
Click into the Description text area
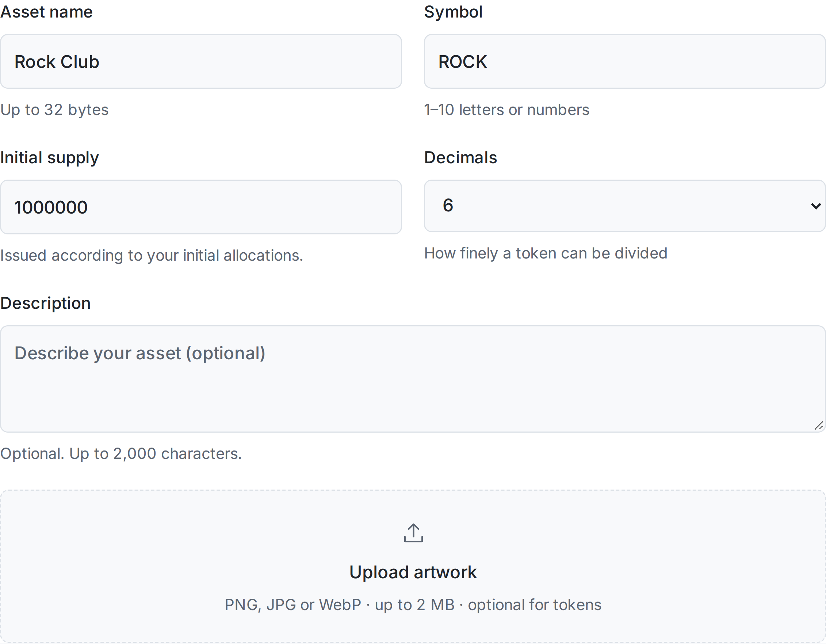coord(413,379)
